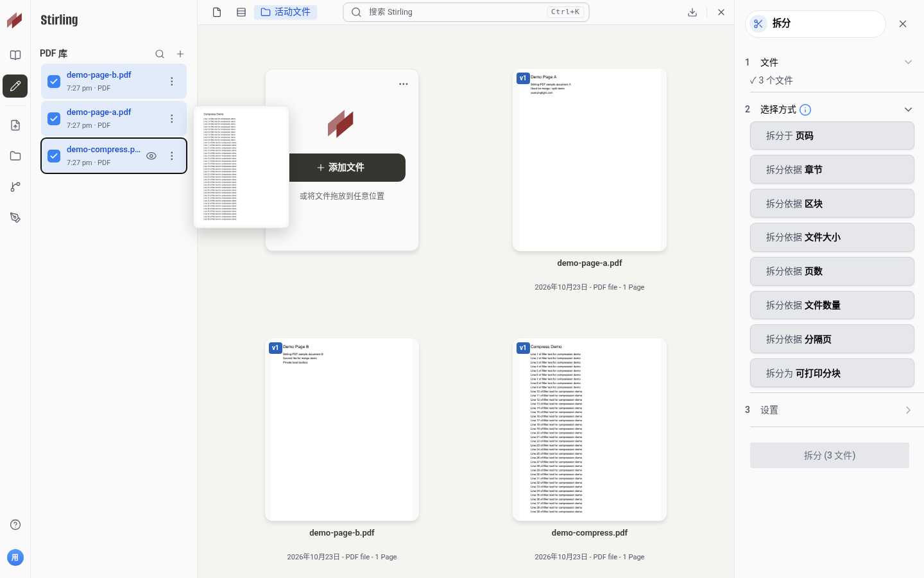This screenshot has width=924, height=578.
Task: Switch to the 活动文件 tab
Action: pyautogui.click(x=286, y=12)
